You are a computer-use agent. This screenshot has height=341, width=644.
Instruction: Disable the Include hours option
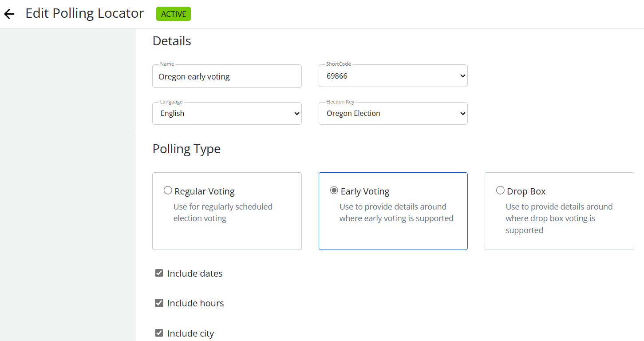point(159,303)
